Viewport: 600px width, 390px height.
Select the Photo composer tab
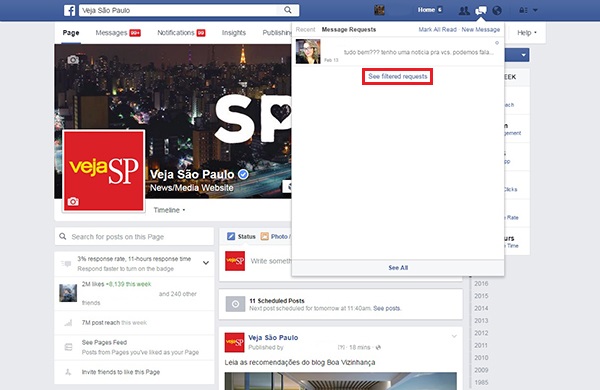click(275, 237)
